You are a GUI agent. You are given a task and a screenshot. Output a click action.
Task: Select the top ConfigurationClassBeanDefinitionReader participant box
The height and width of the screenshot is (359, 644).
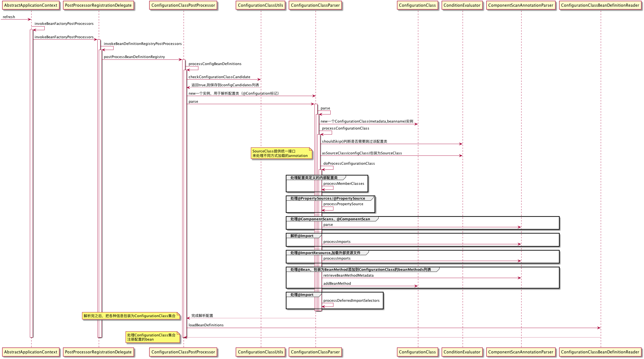(x=600, y=5)
